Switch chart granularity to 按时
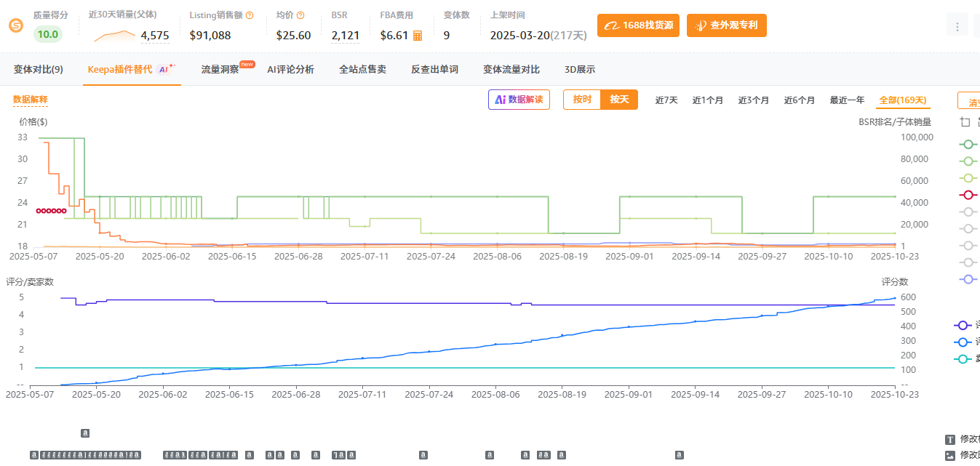Viewport: 980px width, 466px height. coord(582,100)
